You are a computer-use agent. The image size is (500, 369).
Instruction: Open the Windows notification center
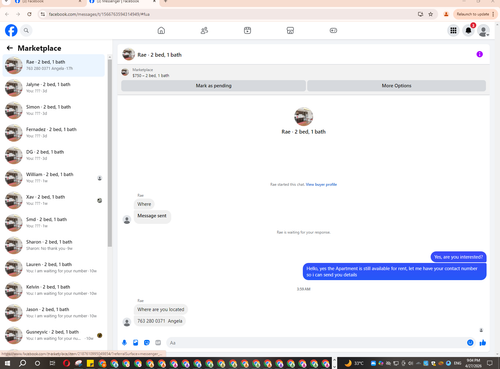[x=490, y=363]
